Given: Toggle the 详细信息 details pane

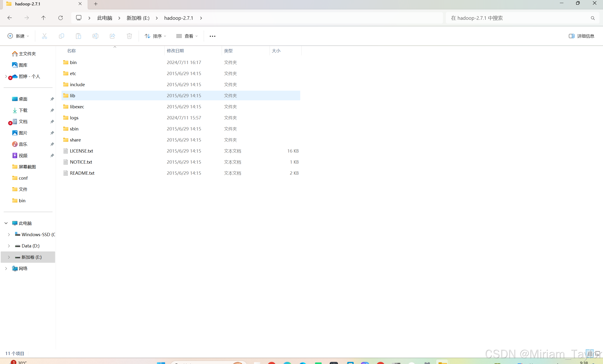Looking at the screenshot, I should point(581,36).
